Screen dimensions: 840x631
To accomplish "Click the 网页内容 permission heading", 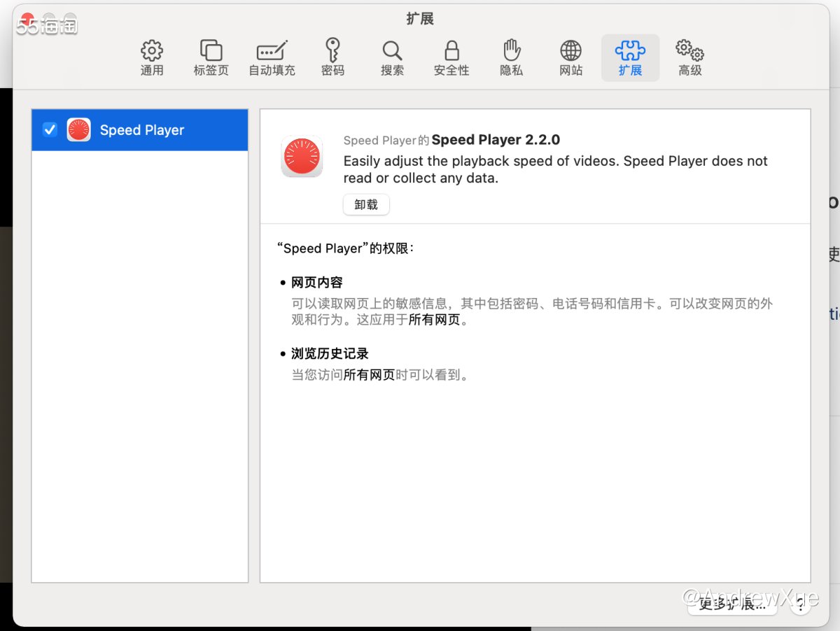I will 317,283.
